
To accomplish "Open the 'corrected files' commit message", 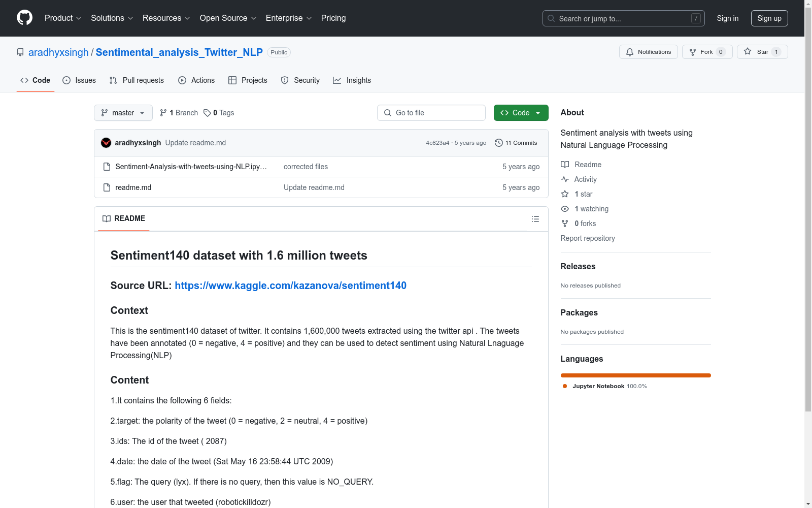I will (x=306, y=167).
